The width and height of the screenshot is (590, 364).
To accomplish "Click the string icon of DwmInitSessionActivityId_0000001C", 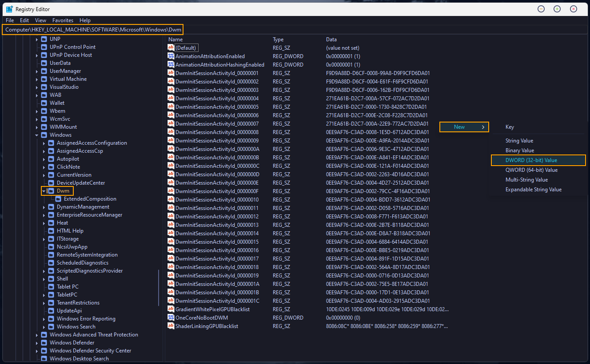I will 171,301.
